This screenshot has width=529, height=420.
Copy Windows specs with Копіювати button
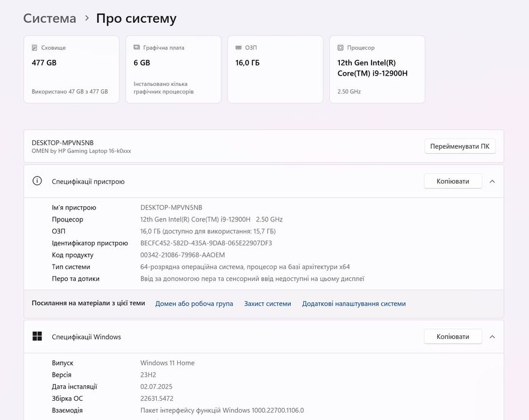(x=453, y=337)
